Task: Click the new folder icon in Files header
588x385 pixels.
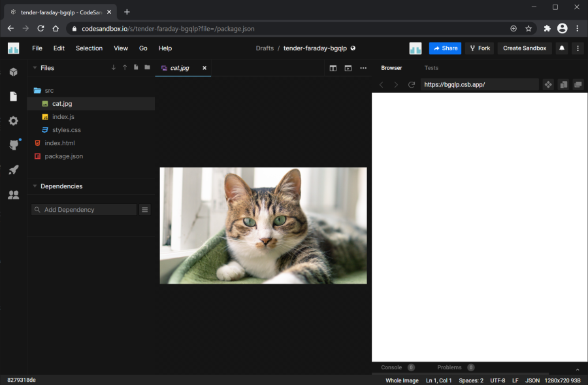Action: point(147,67)
